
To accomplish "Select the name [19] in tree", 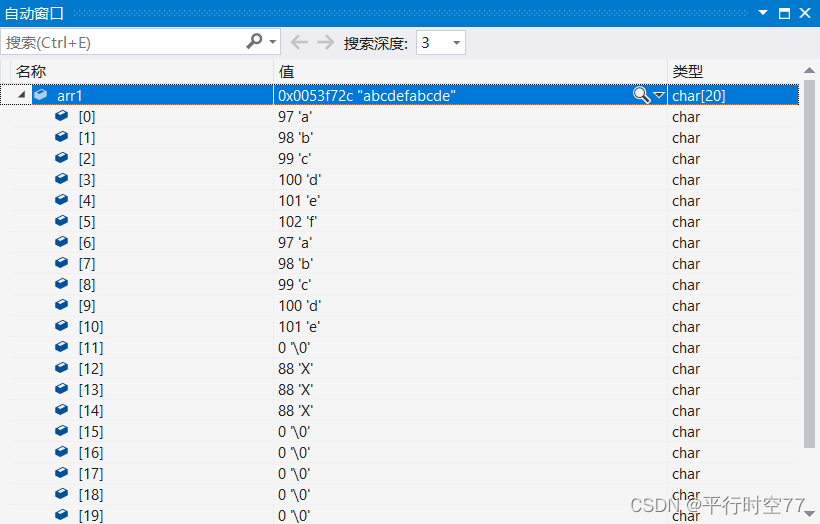I will coord(91,516).
